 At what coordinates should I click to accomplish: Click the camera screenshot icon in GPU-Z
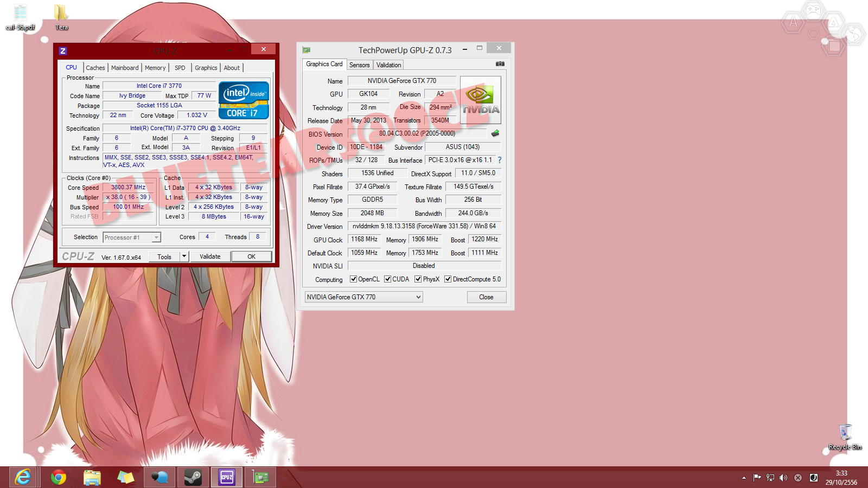(500, 64)
